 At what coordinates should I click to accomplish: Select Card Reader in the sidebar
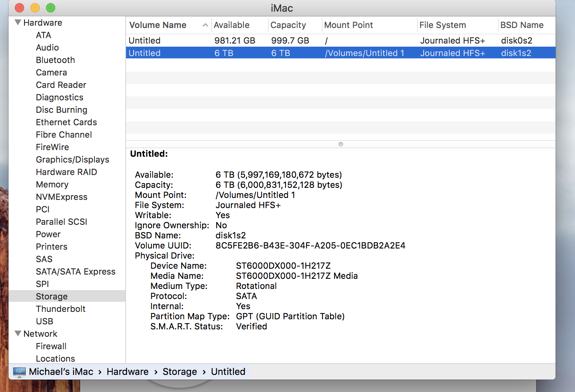point(61,85)
